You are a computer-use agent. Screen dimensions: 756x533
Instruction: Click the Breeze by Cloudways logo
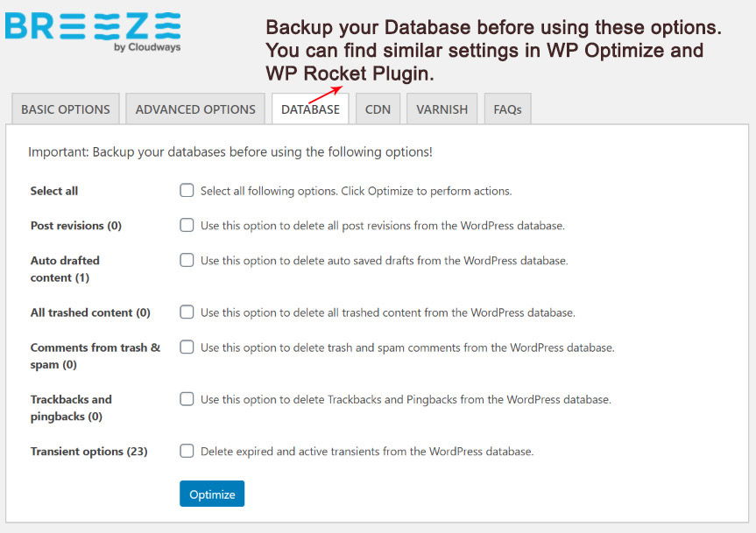(x=93, y=32)
